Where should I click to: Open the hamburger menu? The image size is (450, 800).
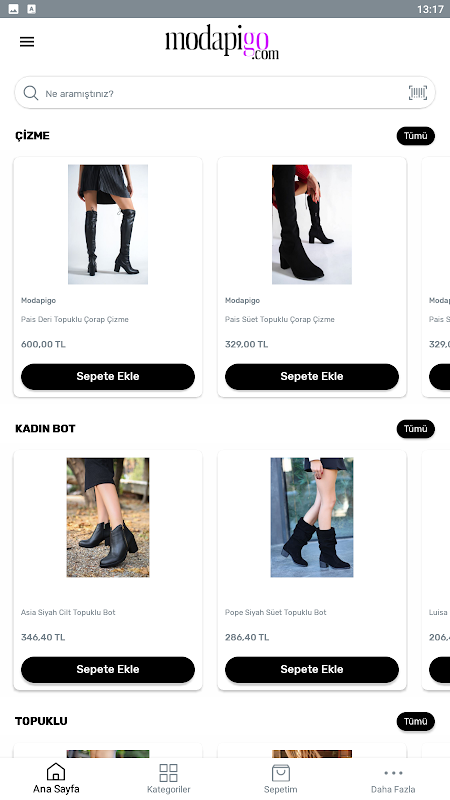coord(27,42)
